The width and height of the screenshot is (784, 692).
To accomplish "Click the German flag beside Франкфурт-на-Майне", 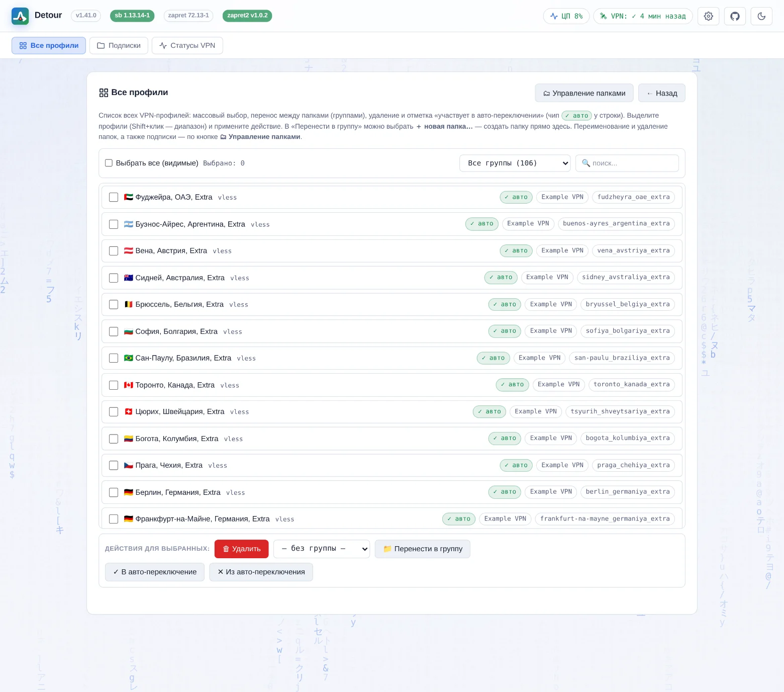I will coord(129,519).
